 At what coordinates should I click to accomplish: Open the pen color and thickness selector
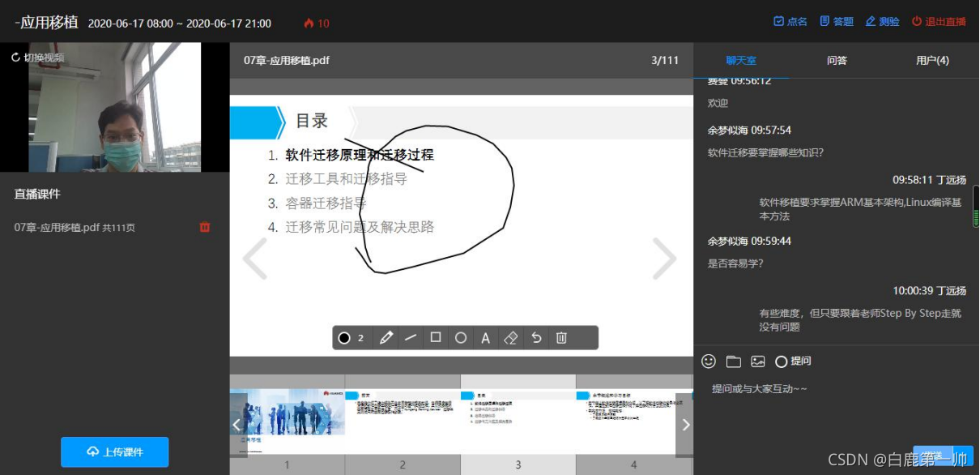point(347,338)
